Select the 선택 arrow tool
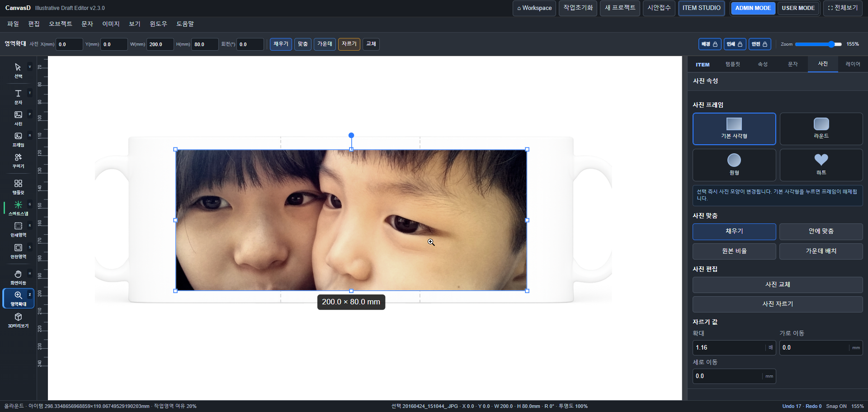 tap(18, 71)
